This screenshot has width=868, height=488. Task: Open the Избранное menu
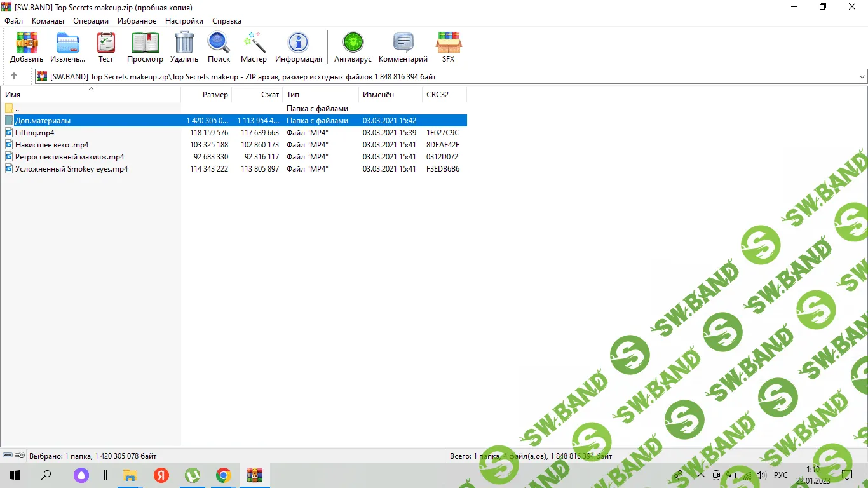(x=137, y=21)
